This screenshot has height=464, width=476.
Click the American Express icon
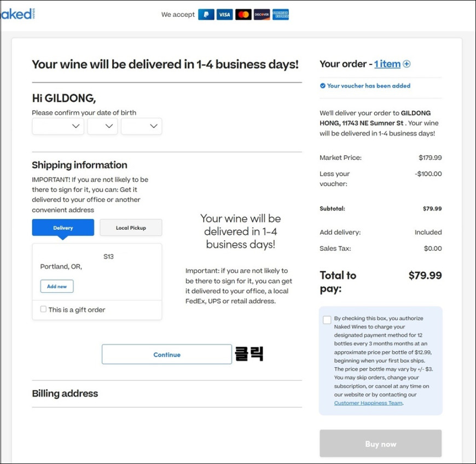[281, 14]
